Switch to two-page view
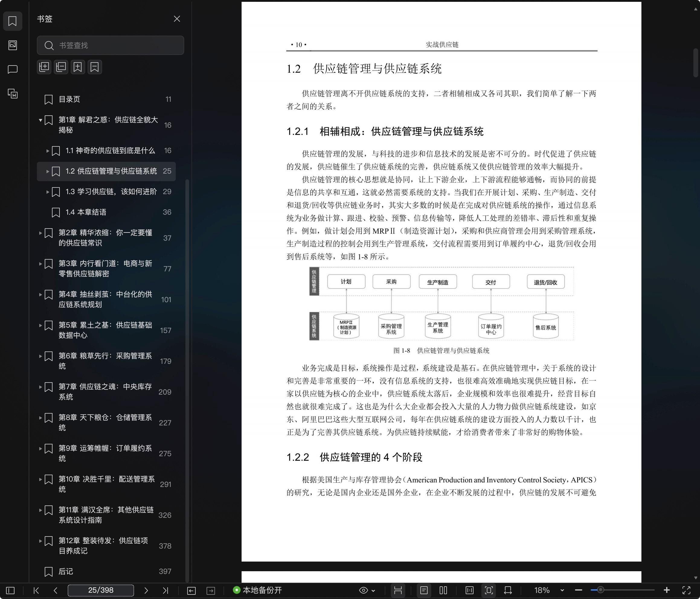The image size is (700, 599). pyautogui.click(x=443, y=590)
